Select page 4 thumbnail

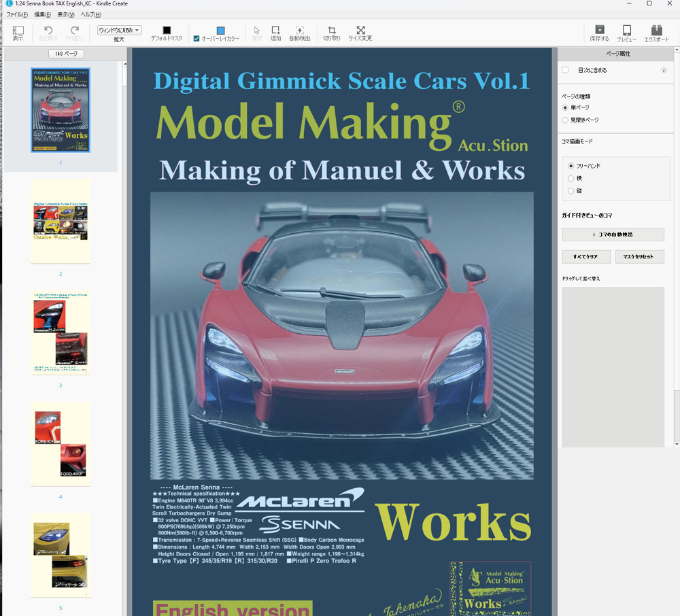(61, 444)
